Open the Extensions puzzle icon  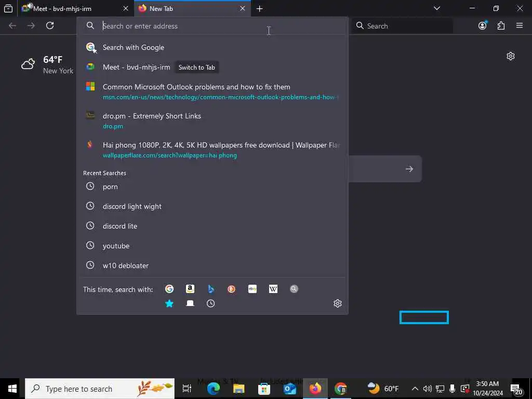[x=501, y=25]
